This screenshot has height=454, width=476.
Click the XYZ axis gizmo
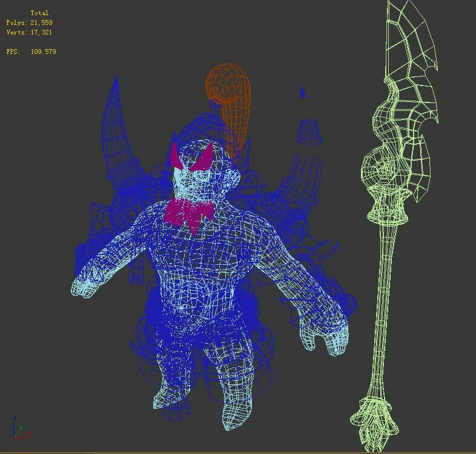pyautogui.click(x=21, y=428)
